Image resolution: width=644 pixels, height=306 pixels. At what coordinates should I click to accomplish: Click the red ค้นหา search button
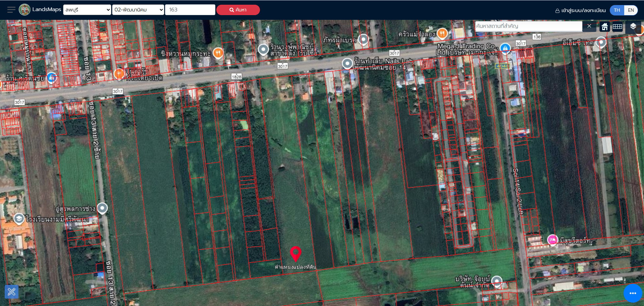tap(238, 10)
